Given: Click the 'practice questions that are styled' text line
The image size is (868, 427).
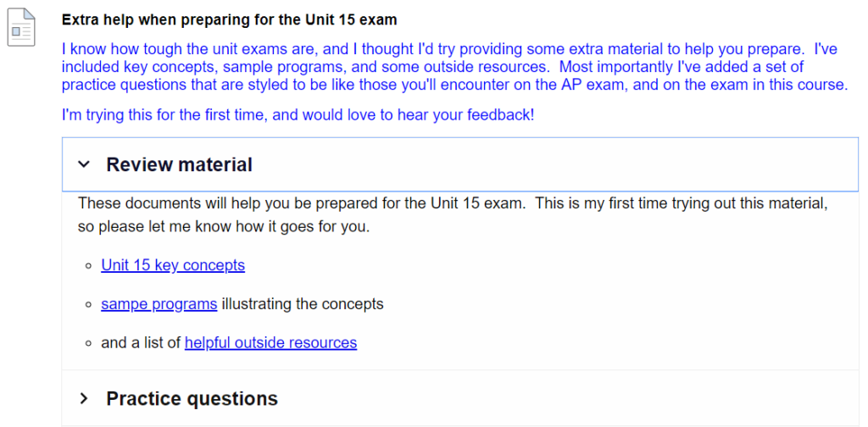Looking at the screenshot, I should click(x=454, y=85).
